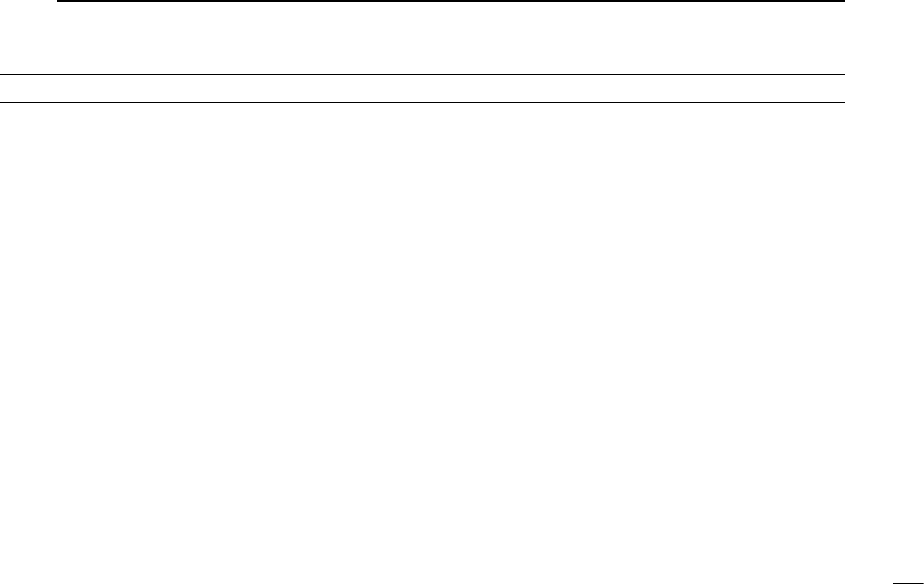Viewport: 924px width, 584px height.
Task: Click the large blank white content area
Action: coord(422,342)
